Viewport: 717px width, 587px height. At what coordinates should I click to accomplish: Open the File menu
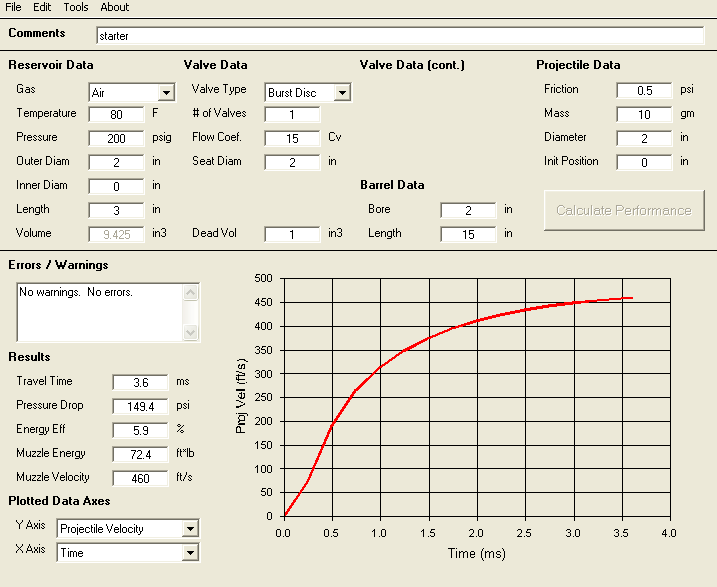pyautogui.click(x=13, y=7)
